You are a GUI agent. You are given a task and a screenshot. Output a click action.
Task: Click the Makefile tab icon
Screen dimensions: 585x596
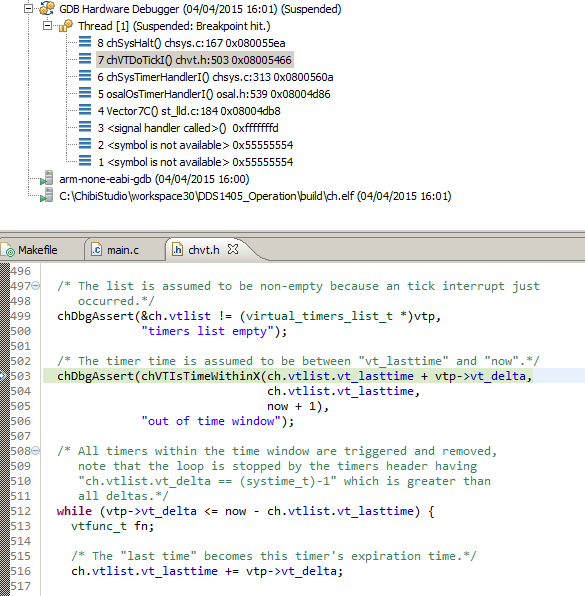[8, 250]
